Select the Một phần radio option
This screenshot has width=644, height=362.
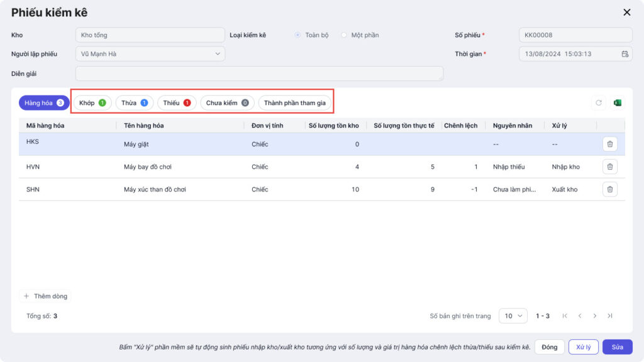344,35
